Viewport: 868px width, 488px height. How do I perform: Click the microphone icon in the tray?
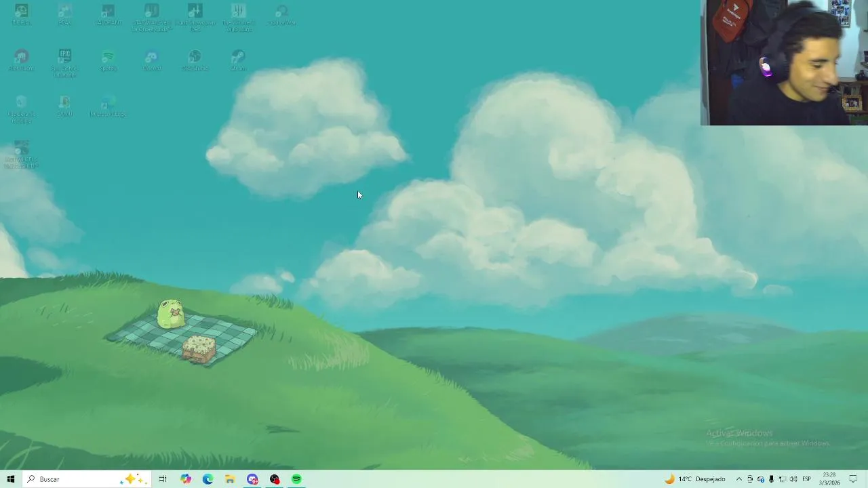[x=772, y=479]
